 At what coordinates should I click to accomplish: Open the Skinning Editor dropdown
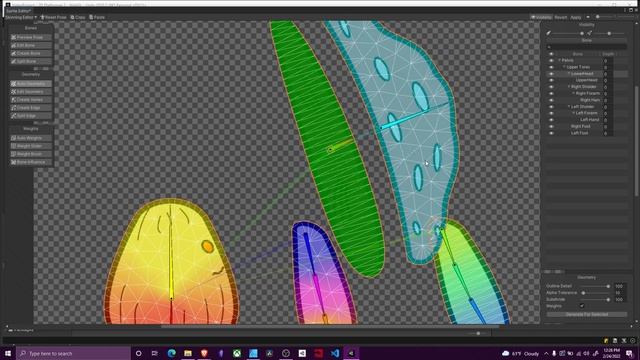20,17
